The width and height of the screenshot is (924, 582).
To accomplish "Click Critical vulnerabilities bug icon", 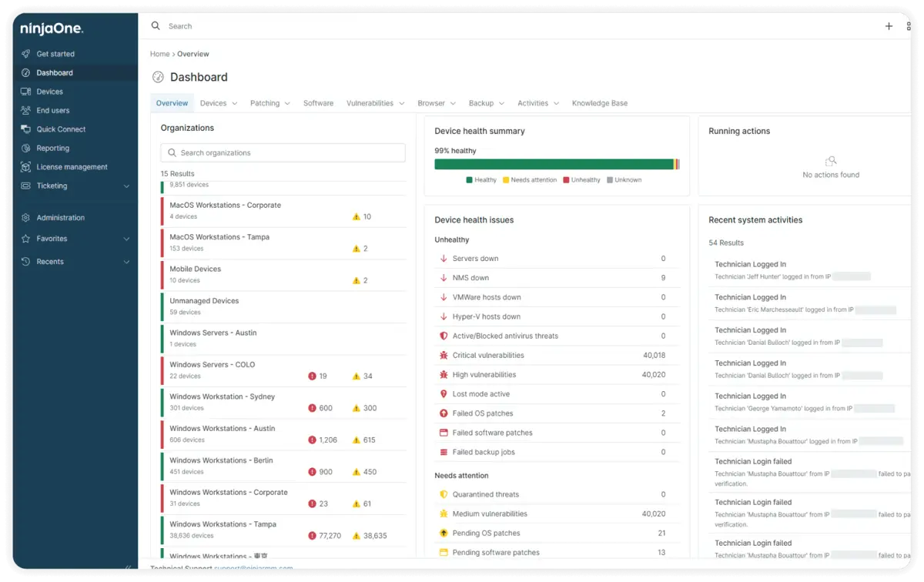I will [444, 356].
